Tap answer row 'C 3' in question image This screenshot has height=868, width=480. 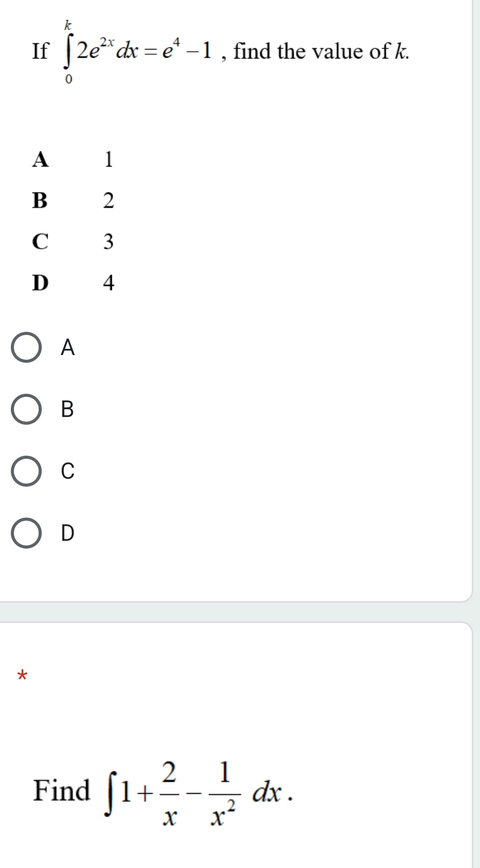pos(73,242)
